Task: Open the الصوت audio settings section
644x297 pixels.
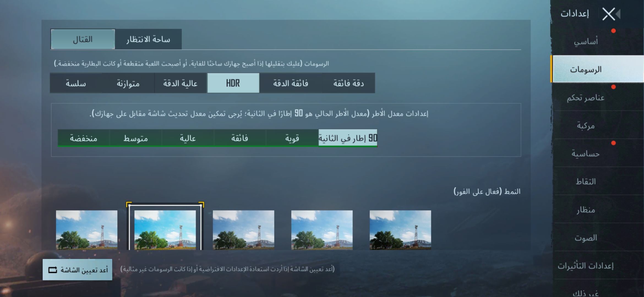Action: (x=586, y=238)
